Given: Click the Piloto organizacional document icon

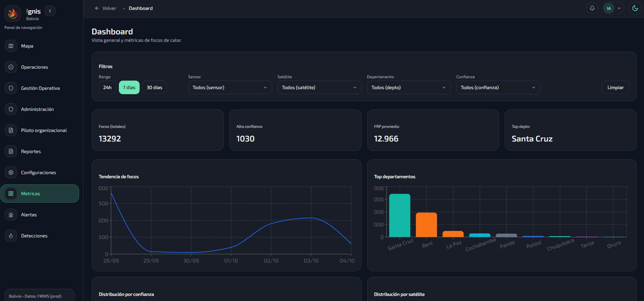Looking at the screenshot, I should [x=11, y=130].
